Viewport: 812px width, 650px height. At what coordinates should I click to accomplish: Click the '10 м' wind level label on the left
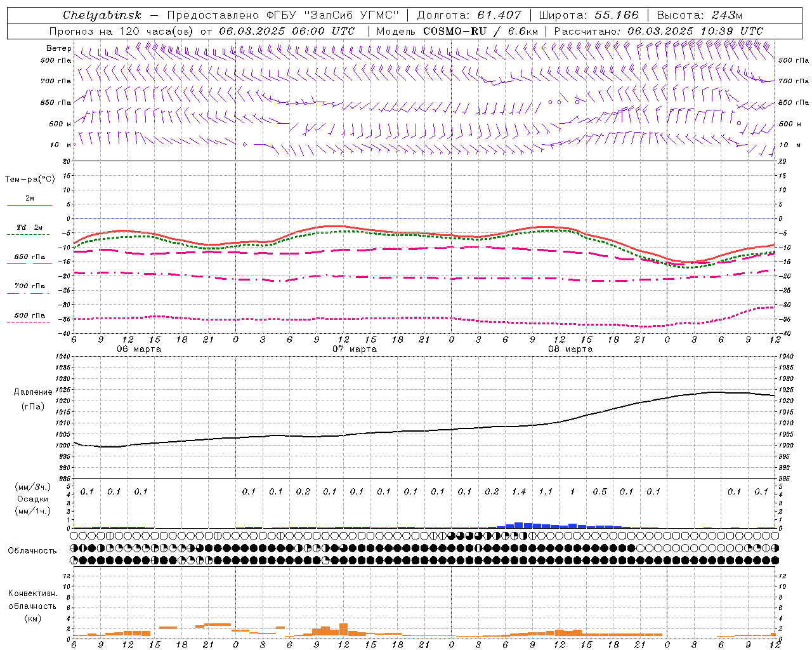[61, 145]
